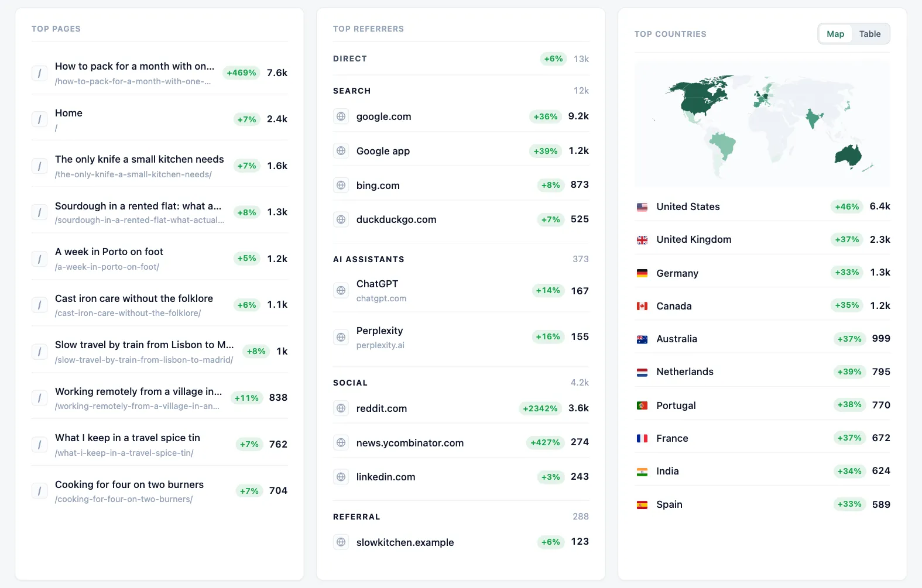This screenshot has width=922, height=588.
Task: Click the France country name
Action: [672, 438]
